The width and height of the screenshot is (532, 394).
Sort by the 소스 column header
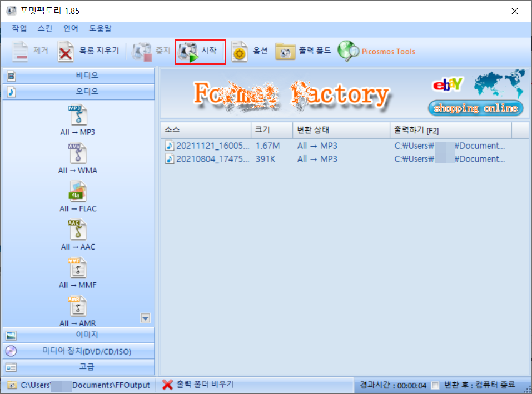[x=206, y=130]
